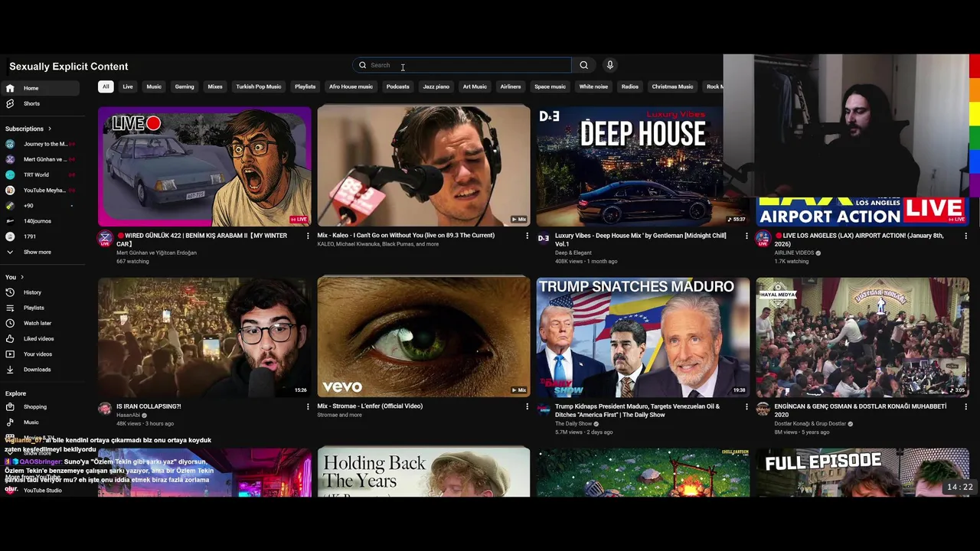Open more options for Stromae L'enfer mix
980x551 pixels.
tap(527, 406)
